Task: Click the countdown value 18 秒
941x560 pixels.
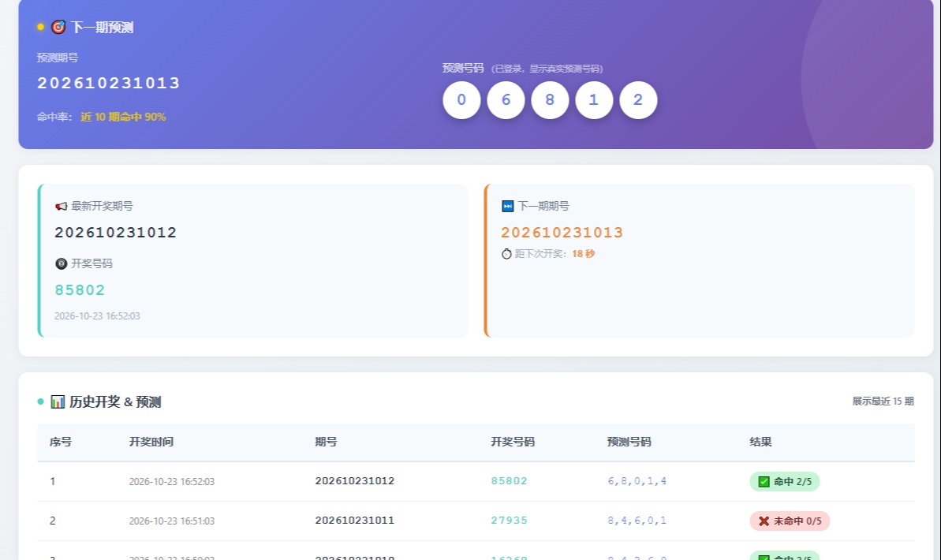Action: point(583,254)
